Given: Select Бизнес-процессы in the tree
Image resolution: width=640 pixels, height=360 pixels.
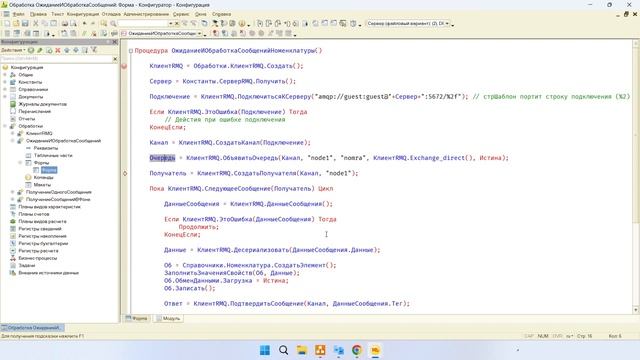Looking at the screenshot, I should point(38,258).
